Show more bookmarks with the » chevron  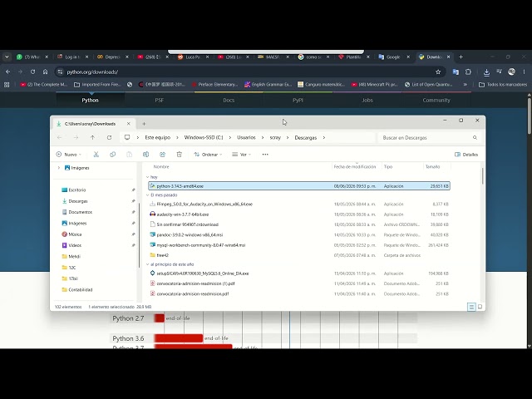point(465,85)
